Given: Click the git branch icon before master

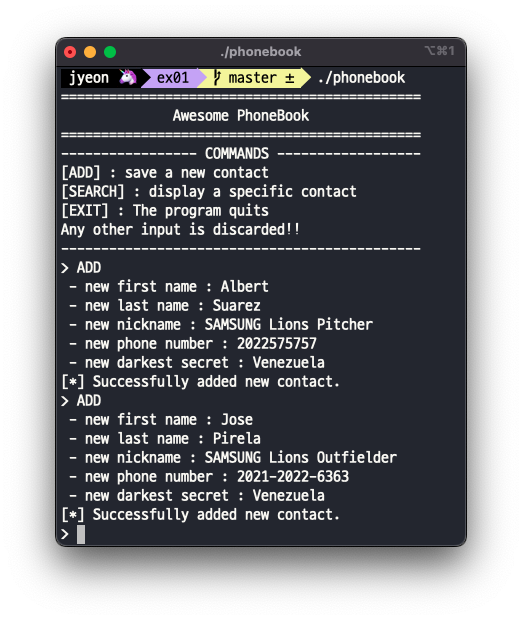Looking at the screenshot, I should 217,78.
